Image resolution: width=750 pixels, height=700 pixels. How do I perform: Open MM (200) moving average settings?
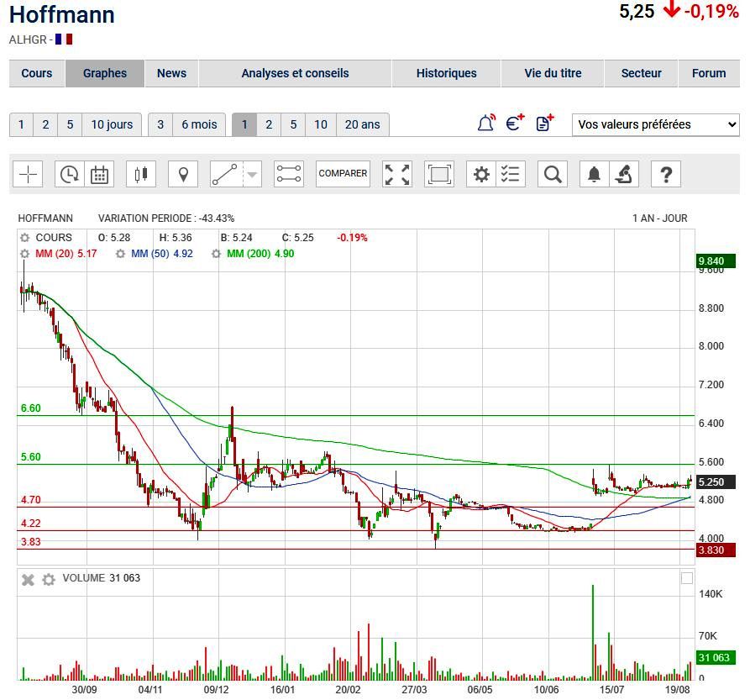(217, 254)
